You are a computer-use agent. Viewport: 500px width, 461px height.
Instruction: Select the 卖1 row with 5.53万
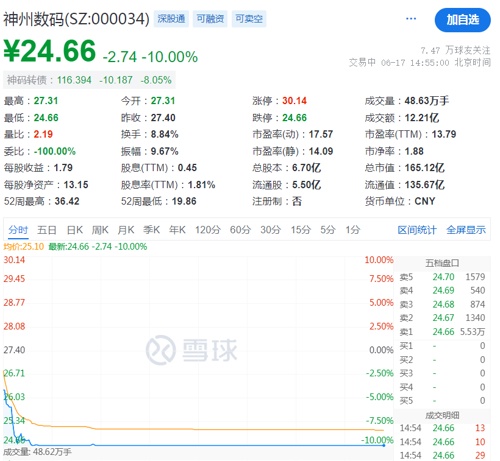point(442,332)
